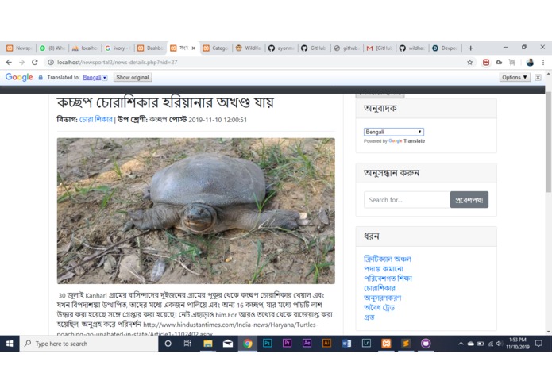Click the turtle article image
This screenshot has height=392, width=552.
pos(195,210)
